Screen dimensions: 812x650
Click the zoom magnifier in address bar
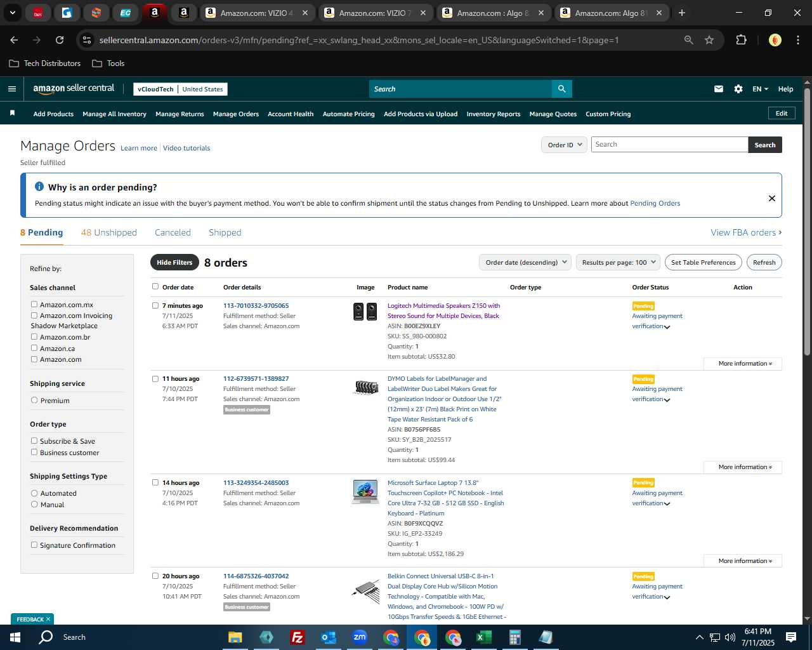coord(689,40)
